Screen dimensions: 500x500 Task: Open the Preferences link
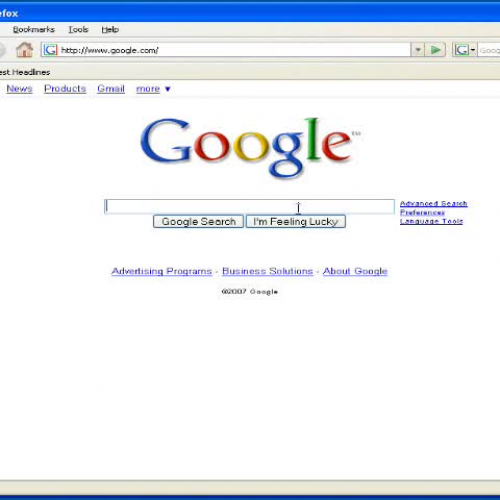(x=422, y=212)
